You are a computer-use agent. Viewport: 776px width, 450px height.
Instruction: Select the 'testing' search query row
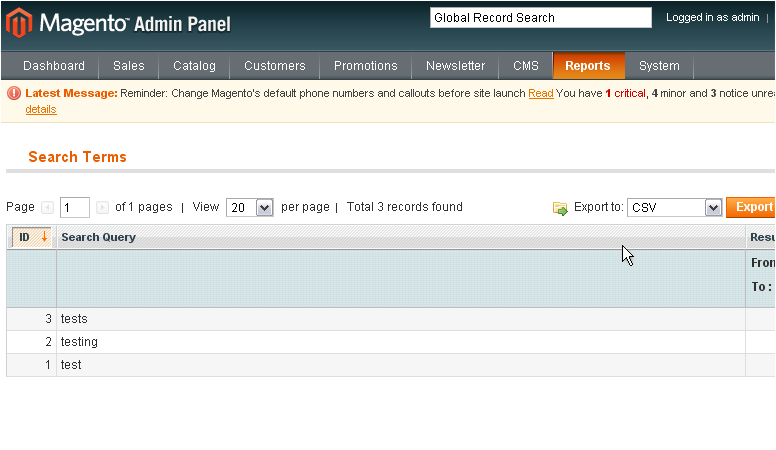tap(79, 342)
